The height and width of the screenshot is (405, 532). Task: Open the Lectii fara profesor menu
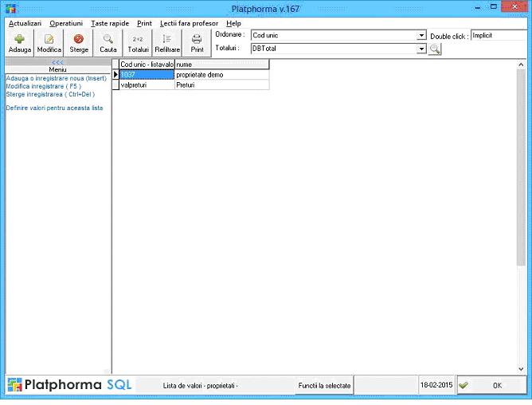tap(189, 24)
